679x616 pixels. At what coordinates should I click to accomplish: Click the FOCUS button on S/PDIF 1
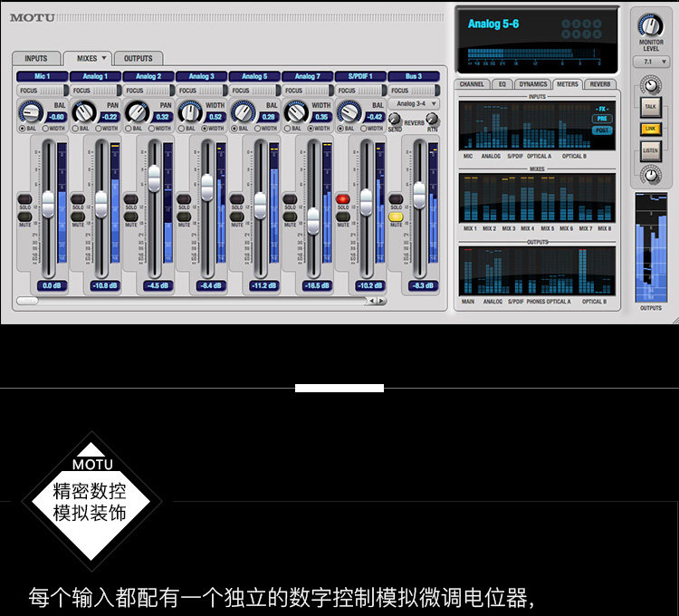pyautogui.click(x=360, y=91)
